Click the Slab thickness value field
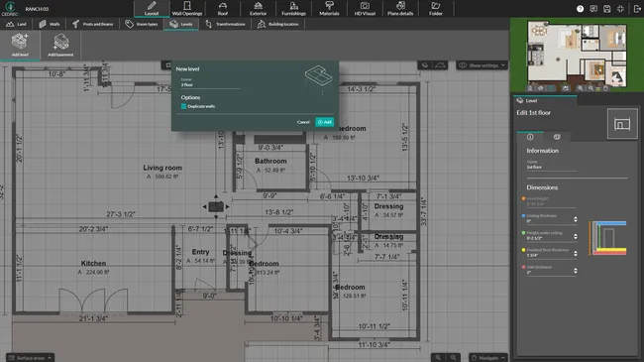644x362 pixels. point(549,273)
